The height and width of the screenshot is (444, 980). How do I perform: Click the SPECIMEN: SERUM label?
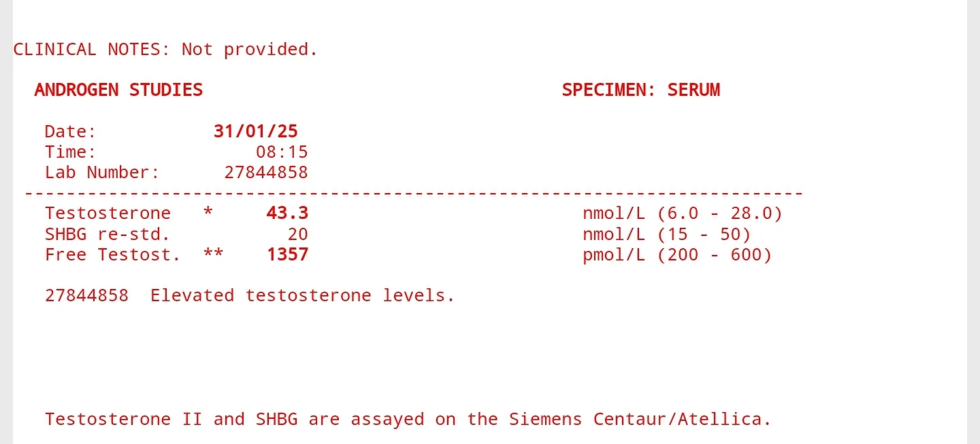tap(640, 90)
